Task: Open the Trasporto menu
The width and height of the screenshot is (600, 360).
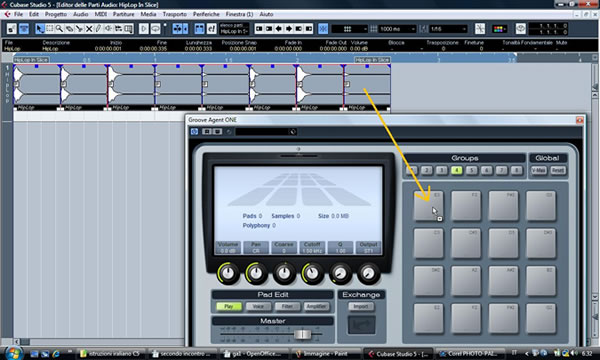Action: coord(174,14)
